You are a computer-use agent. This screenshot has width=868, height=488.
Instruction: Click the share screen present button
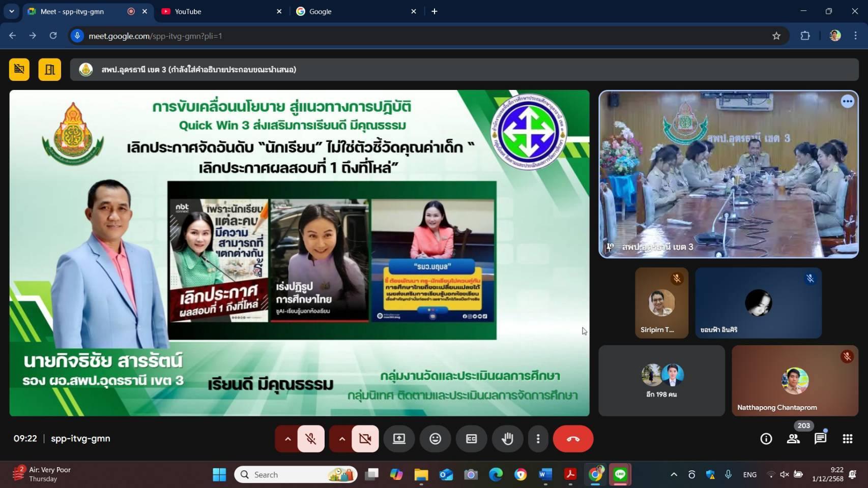coord(399,439)
